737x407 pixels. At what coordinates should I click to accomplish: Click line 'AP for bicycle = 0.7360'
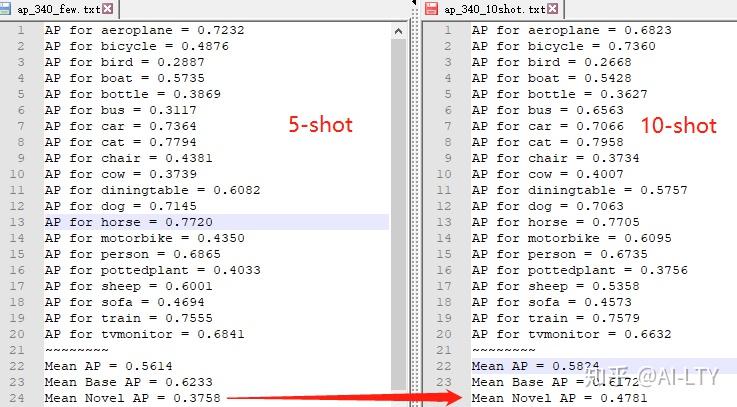(x=564, y=46)
